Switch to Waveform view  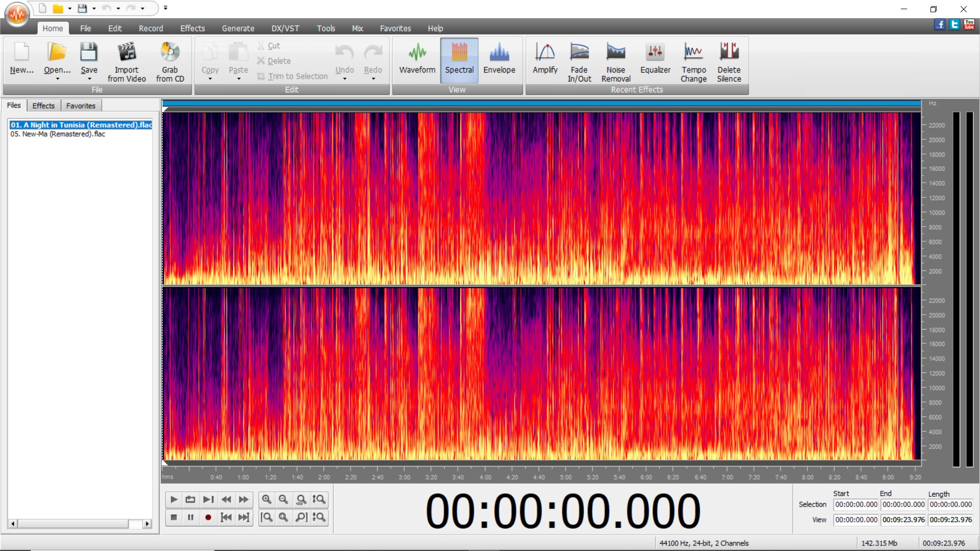(x=417, y=59)
